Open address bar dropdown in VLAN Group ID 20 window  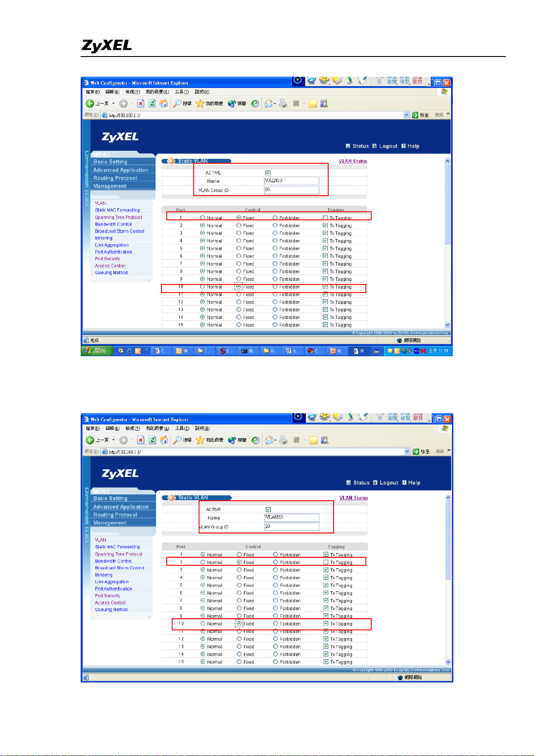407,452
